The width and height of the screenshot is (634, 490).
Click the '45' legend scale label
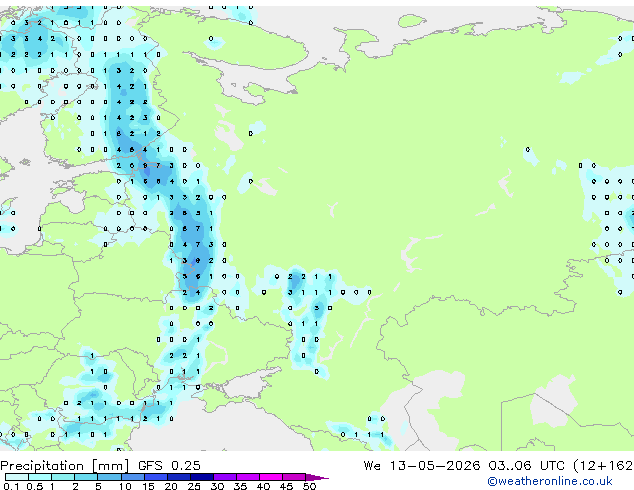(286, 486)
